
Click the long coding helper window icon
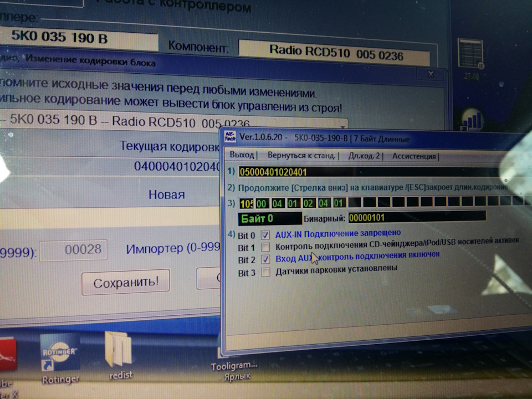pos(230,136)
